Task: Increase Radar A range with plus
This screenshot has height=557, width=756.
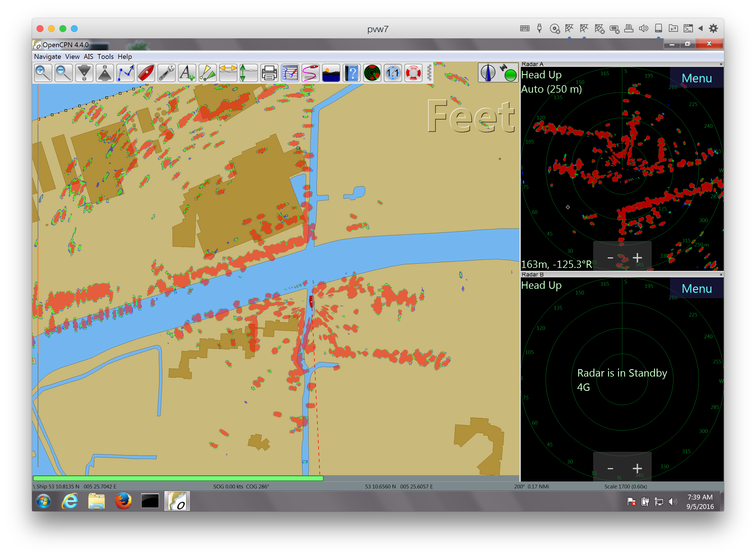Action: (637, 258)
